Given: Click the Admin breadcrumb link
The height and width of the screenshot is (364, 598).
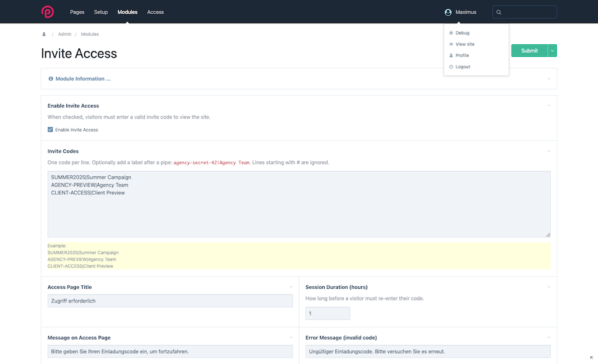Looking at the screenshot, I should 65,35.
